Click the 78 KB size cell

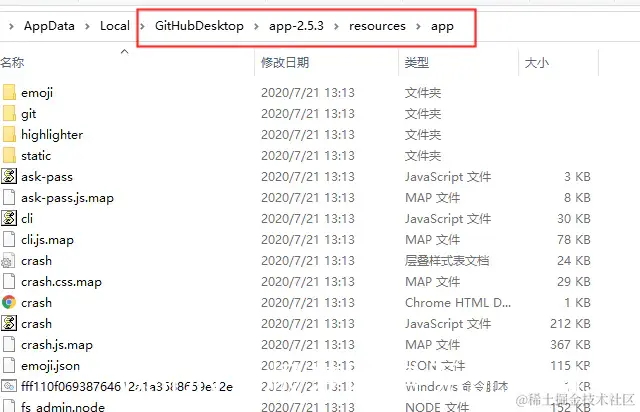[574, 239]
